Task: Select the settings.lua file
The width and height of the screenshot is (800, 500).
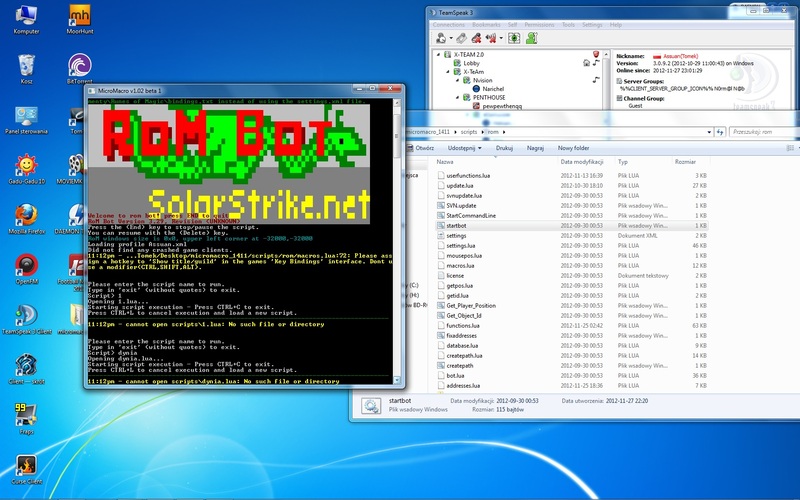Action: (x=461, y=244)
